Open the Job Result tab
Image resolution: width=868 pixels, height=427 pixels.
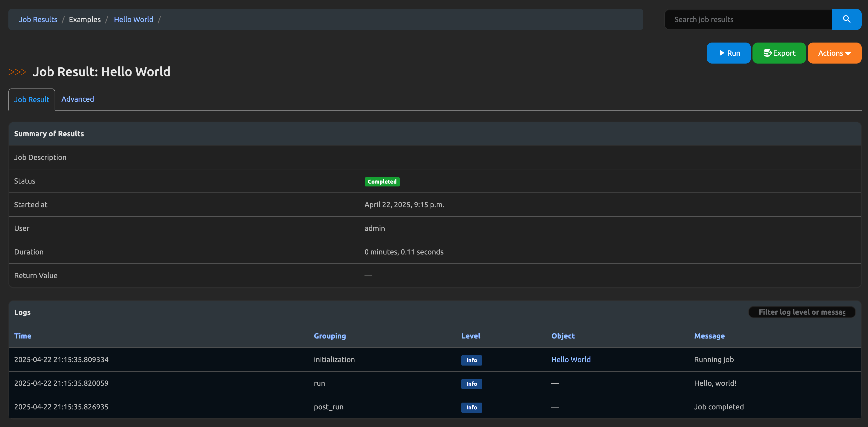pyautogui.click(x=32, y=100)
